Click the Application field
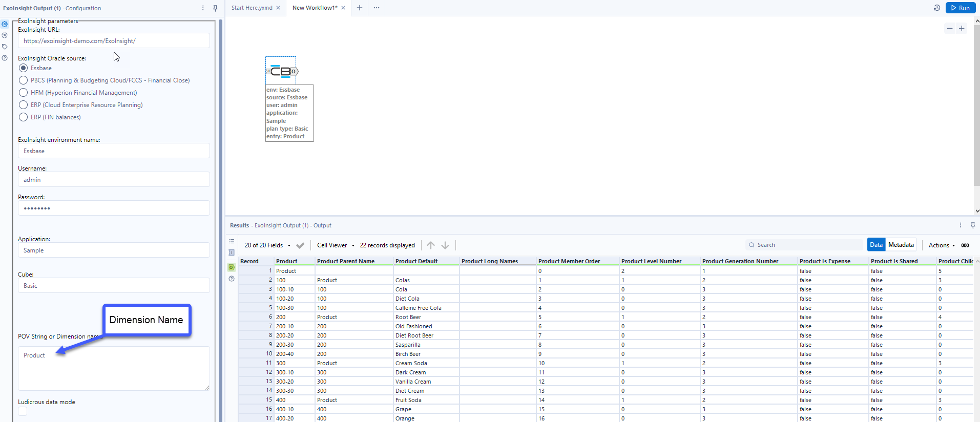Screen dimensions: 980x422 [114, 250]
